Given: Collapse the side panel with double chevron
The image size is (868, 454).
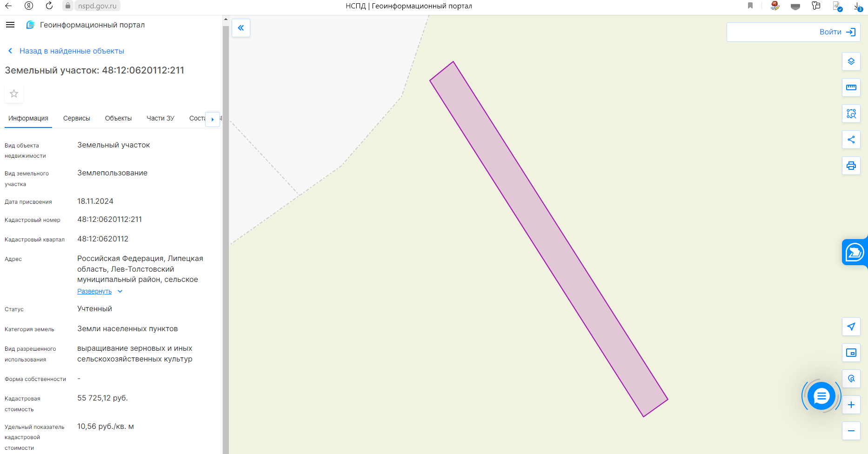Looking at the screenshot, I should (x=241, y=28).
